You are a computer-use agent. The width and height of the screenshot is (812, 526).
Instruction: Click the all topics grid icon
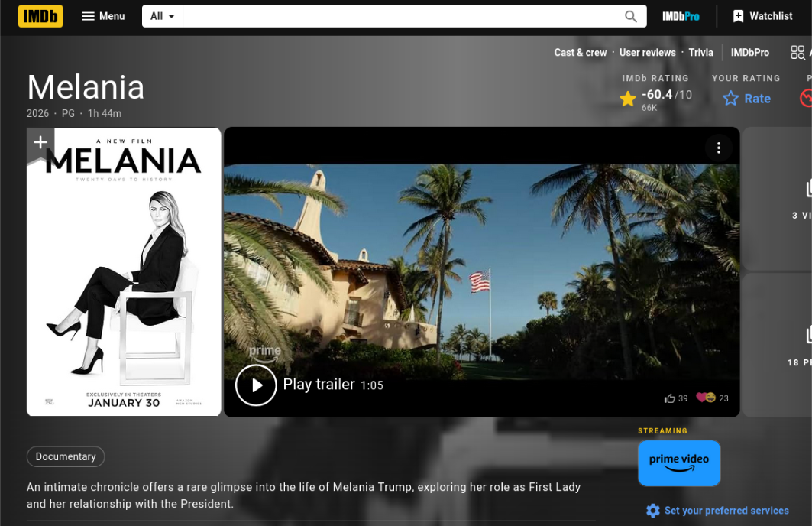(x=797, y=52)
